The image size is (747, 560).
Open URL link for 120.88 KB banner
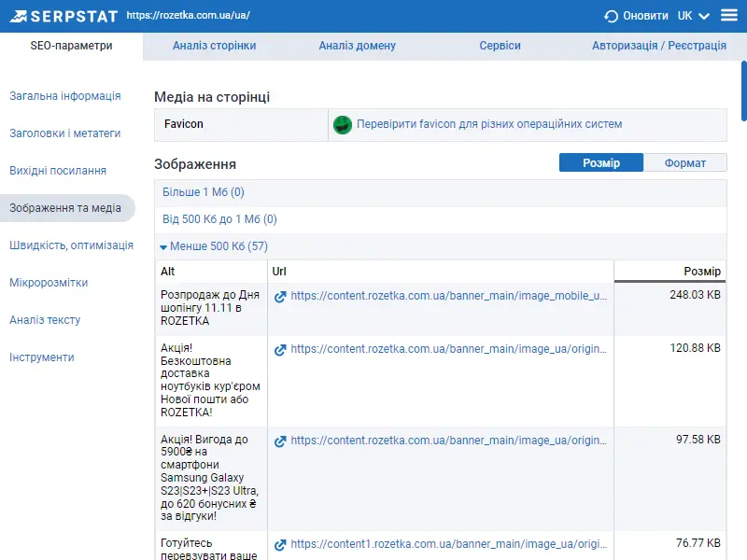pyautogui.click(x=449, y=349)
